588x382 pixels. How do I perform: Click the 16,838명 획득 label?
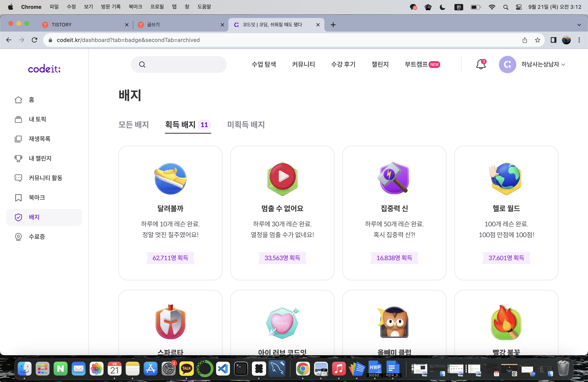click(394, 258)
